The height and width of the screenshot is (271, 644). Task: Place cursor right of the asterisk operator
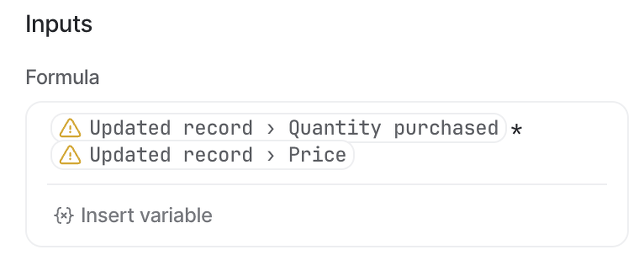click(x=562, y=129)
